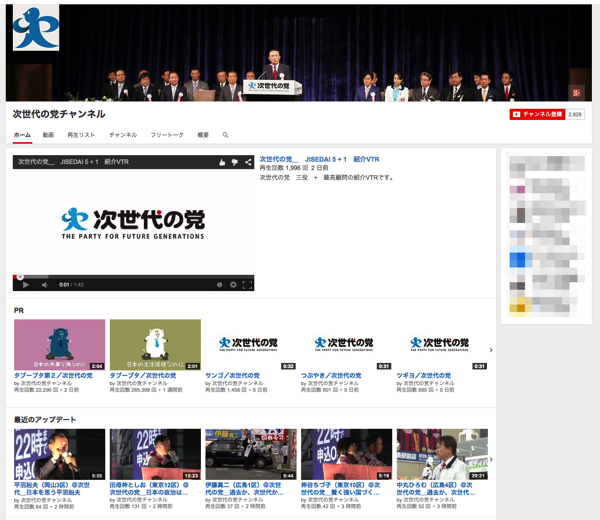Viewport: 600px width, 520px height.
Task: Click the つぶやき／次世代の党 title link
Action: tap(331, 375)
